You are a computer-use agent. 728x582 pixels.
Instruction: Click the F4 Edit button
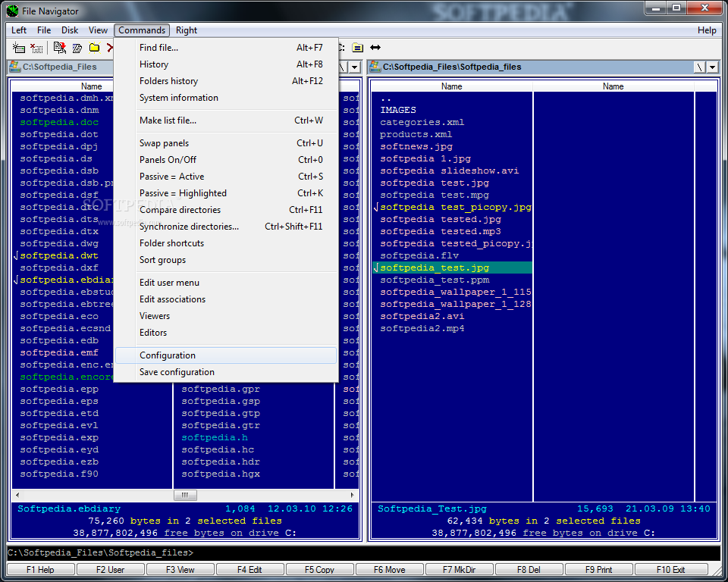click(x=250, y=569)
